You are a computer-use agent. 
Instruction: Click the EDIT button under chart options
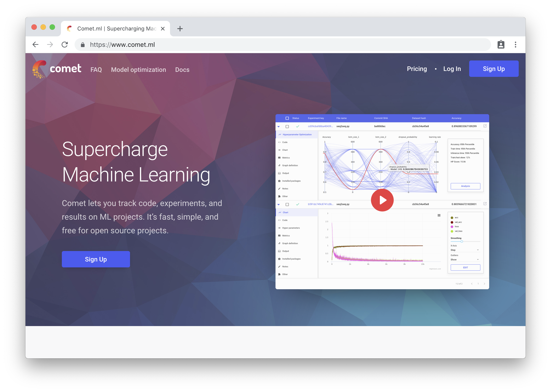click(465, 267)
